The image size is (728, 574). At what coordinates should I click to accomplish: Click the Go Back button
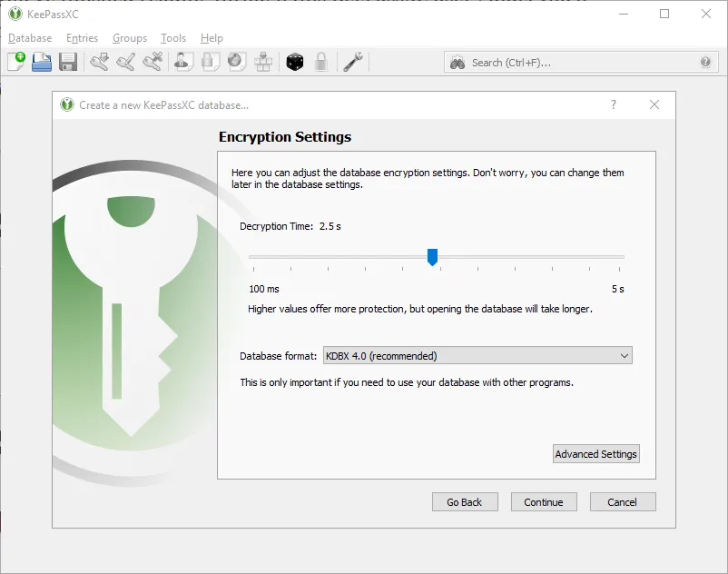pyautogui.click(x=465, y=502)
